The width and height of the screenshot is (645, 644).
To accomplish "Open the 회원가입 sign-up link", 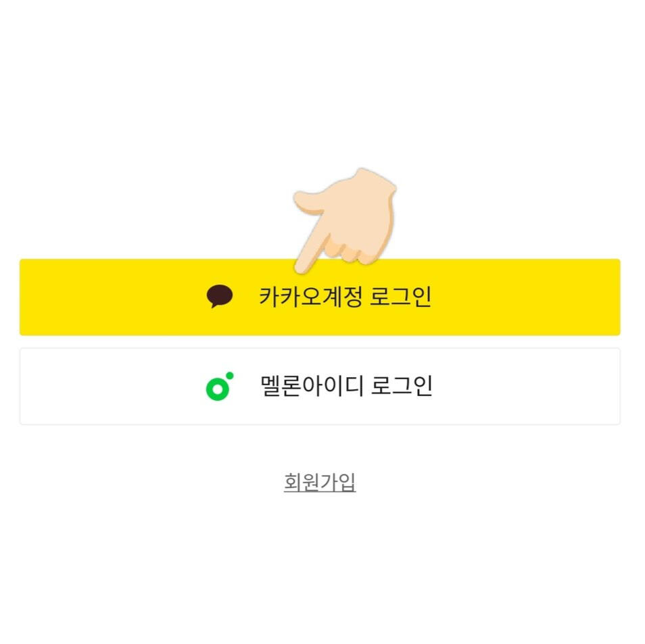I will tap(320, 482).
